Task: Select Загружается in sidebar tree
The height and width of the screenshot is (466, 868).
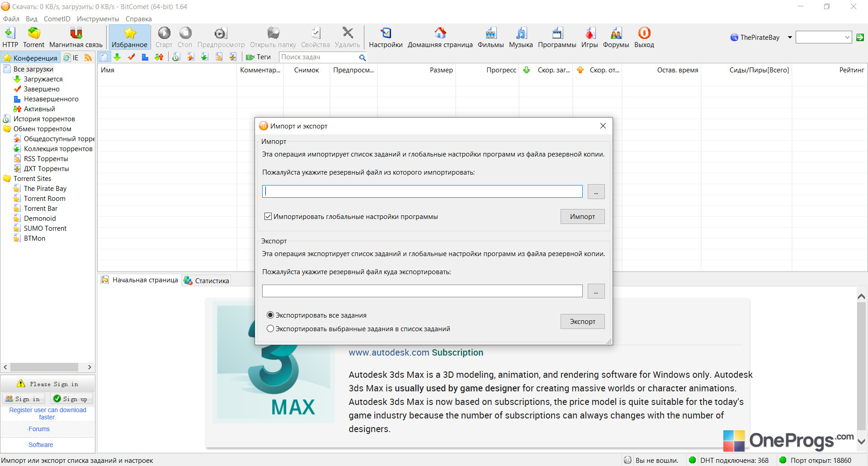Action: 43,79
